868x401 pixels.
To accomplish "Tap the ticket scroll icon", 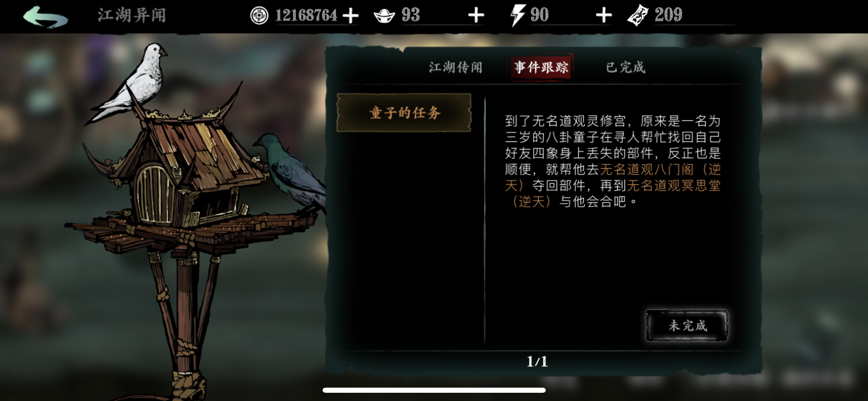I will (x=638, y=16).
